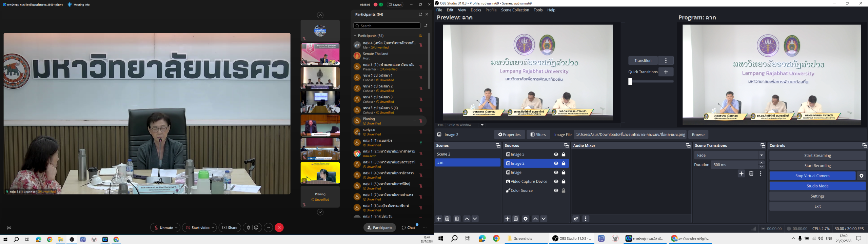Image resolution: width=868 pixels, height=244 pixels.
Task: Open OBS Scene Collection menu
Action: [x=515, y=10]
